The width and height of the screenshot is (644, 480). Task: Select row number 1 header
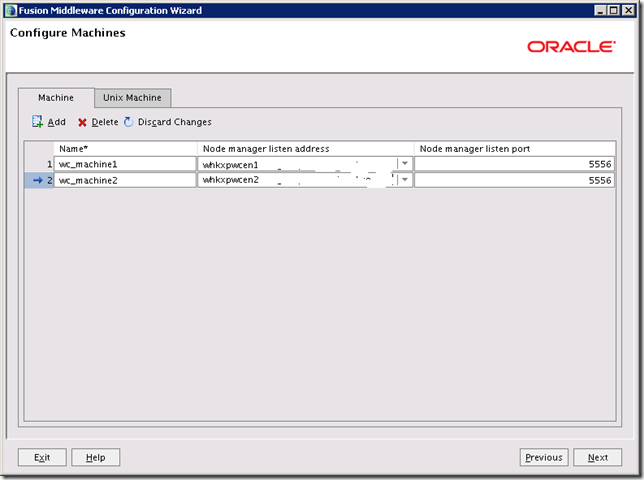tap(39, 164)
